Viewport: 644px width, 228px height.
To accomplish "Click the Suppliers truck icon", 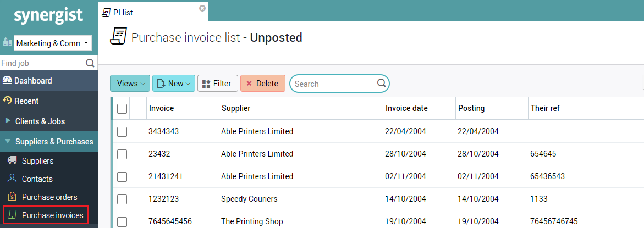I will pos(12,161).
